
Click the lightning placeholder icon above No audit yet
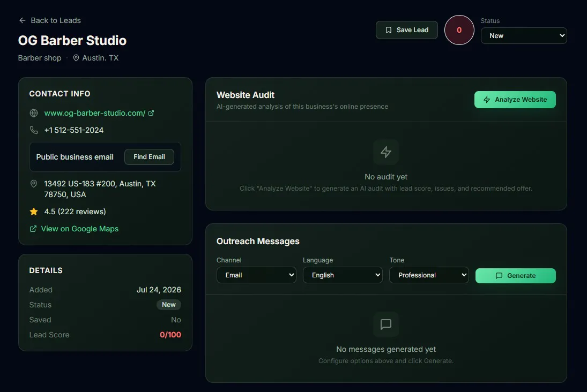click(386, 152)
